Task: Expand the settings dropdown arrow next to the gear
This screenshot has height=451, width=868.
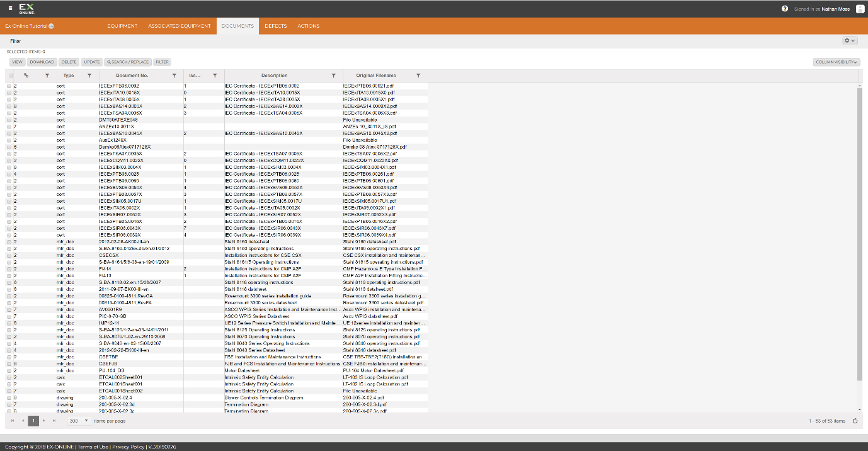Action: [853, 40]
